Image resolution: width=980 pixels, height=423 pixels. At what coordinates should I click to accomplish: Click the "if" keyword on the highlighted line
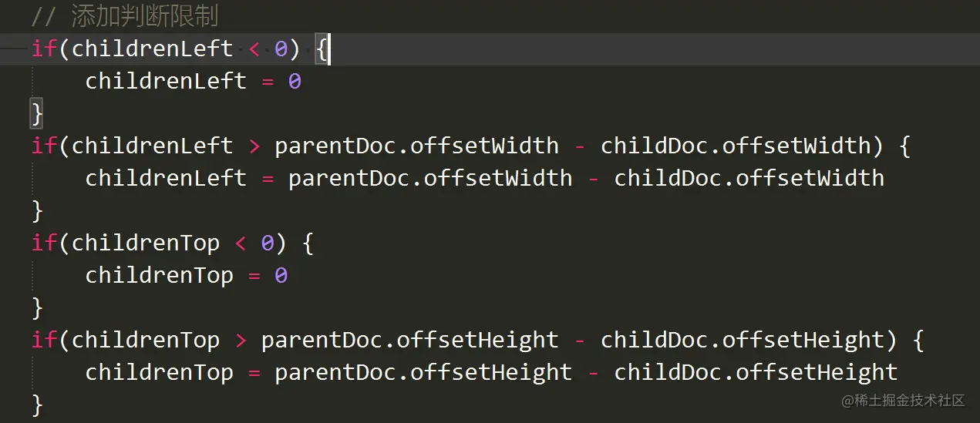pyautogui.click(x=44, y=49)
